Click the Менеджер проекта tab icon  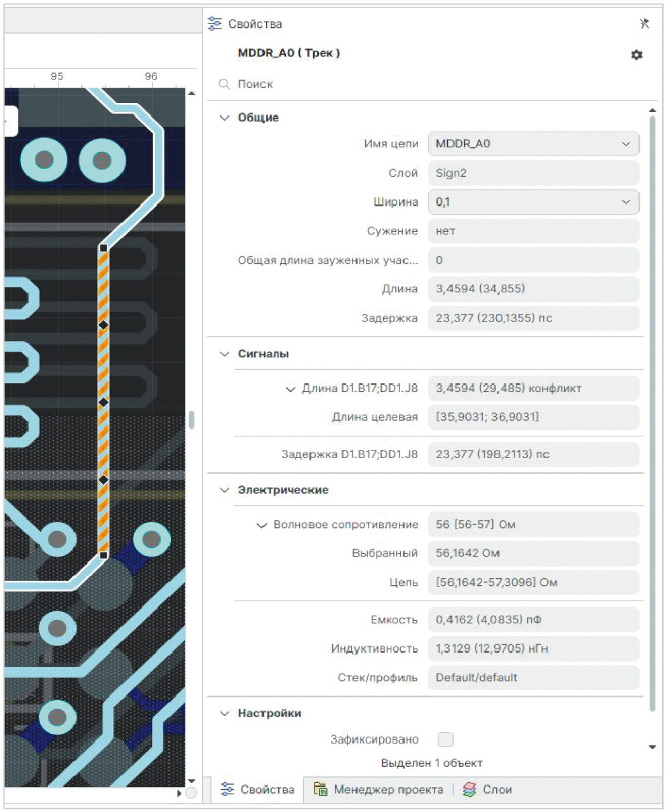tap(321, 789)
